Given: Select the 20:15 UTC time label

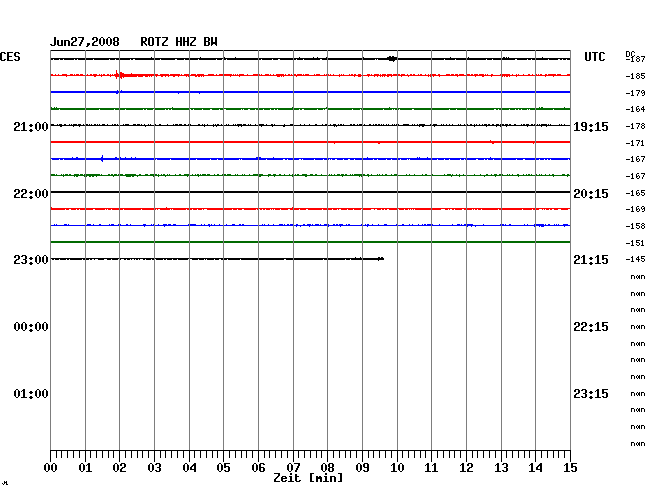Looking at the screenshot, I should pyautogui.click(x=591, y=194).
